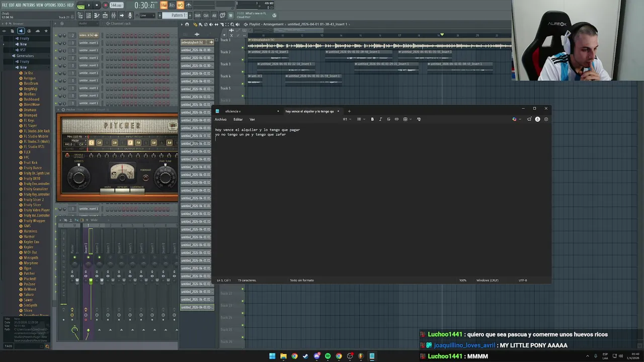Open the FILE menu in FL Studio
Screen dimensions: 644x362
point(5,5)
